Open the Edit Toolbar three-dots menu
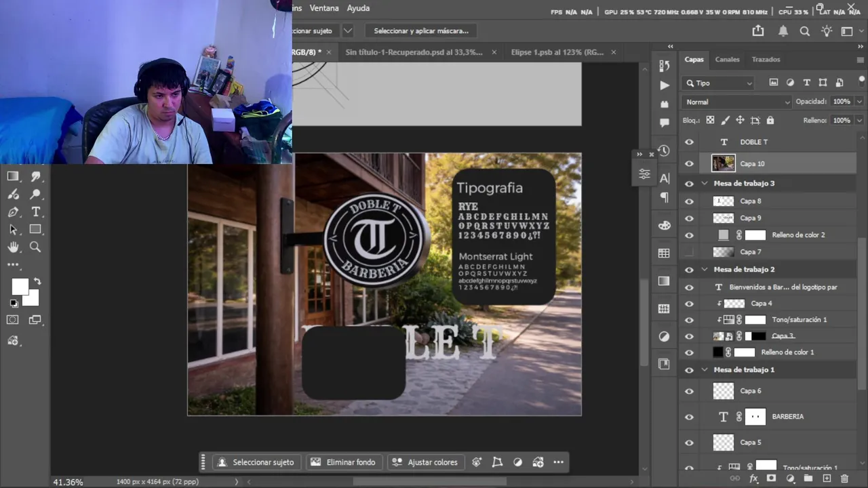 click(13, 264)
